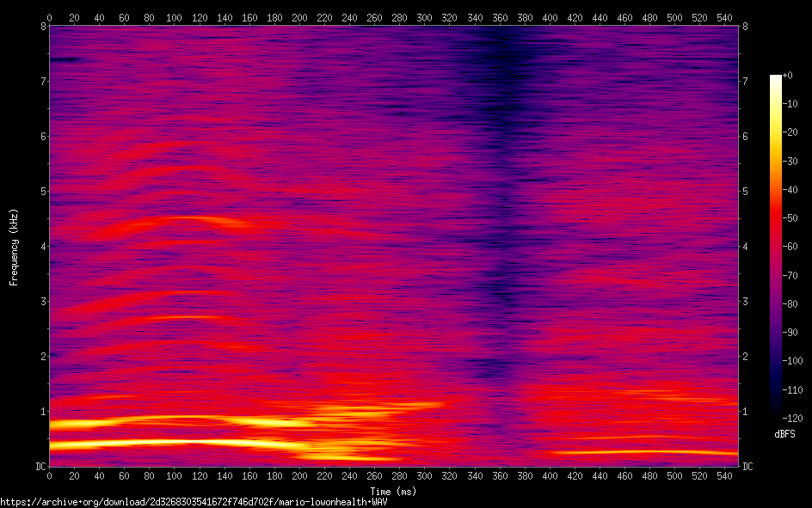This screenshot has height=508, width=812.
Task: Click the DC label on right axis
Action: click(x=747, y=467)
